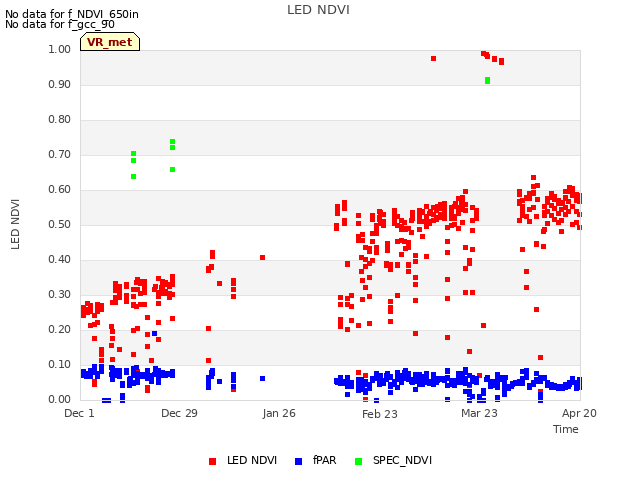Viewport: 640px width, 480px height.
Task: Select the LED NDVI legend label
Action: tap(252, 460)
